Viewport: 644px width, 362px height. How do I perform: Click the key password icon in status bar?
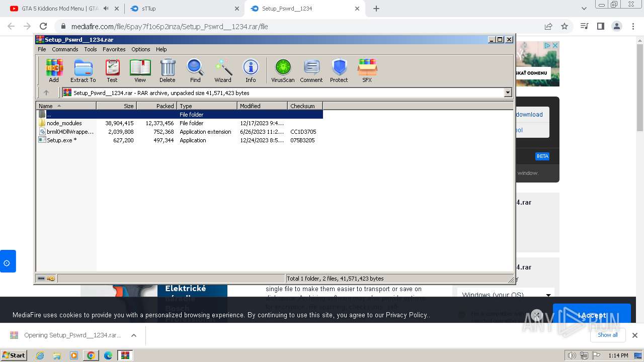[x=51, y=278]
